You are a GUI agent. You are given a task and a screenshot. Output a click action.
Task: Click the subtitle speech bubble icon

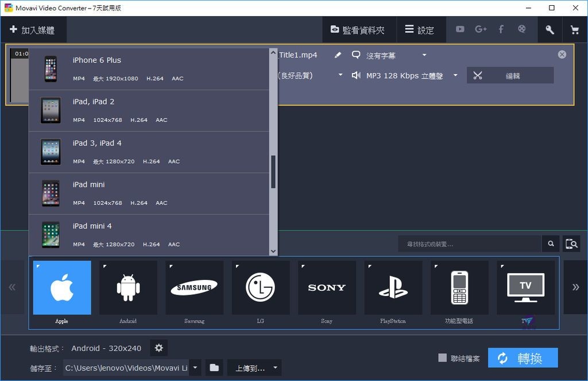(356, 55)
